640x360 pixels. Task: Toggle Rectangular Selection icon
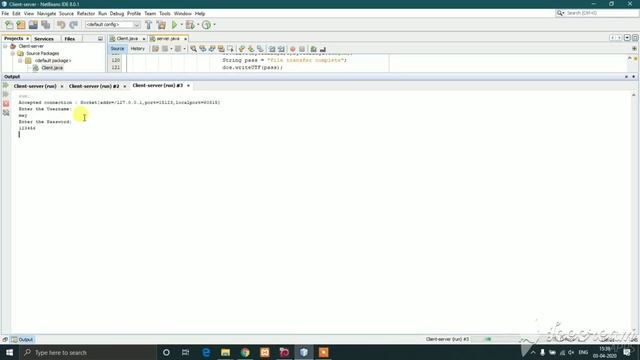pos(231,49)
